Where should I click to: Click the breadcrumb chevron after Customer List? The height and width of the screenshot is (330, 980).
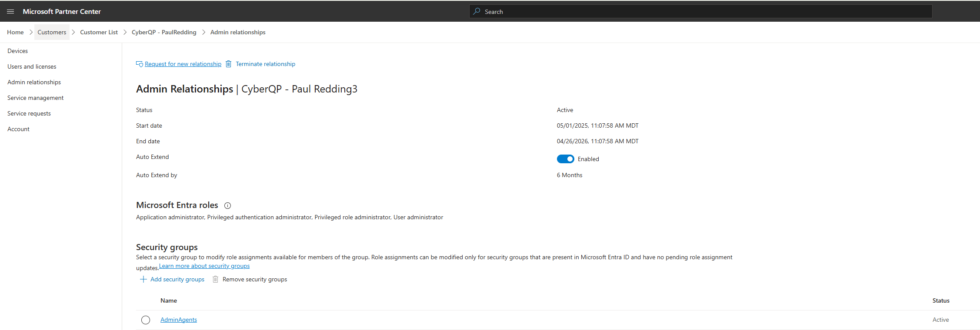(125, 32)
